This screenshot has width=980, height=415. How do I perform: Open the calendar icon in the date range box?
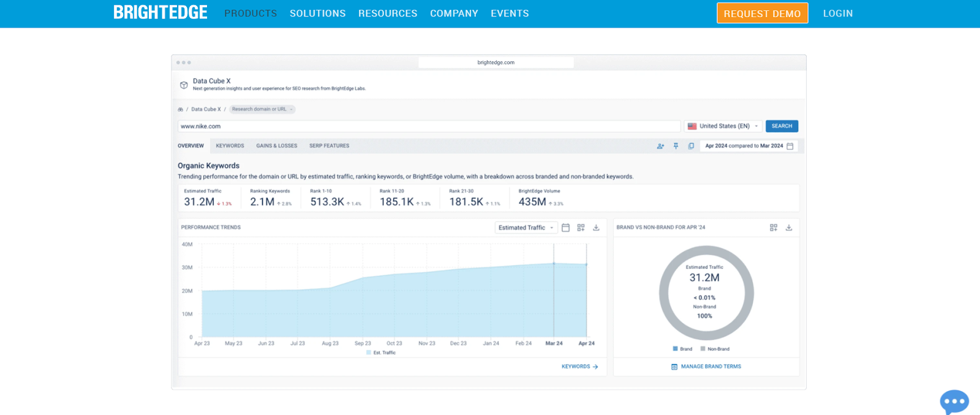790,146
